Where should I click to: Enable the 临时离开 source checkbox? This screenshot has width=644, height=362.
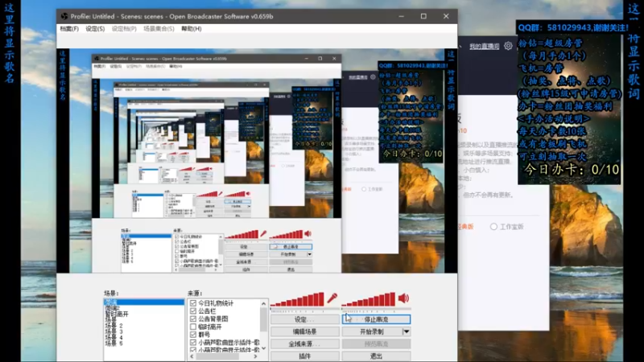pos(193,327)
